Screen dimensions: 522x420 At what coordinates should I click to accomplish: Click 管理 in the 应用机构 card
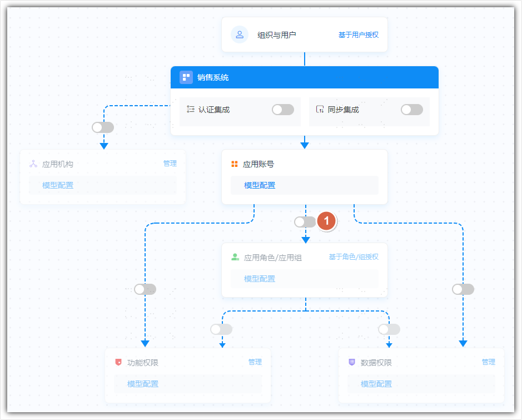170,164
